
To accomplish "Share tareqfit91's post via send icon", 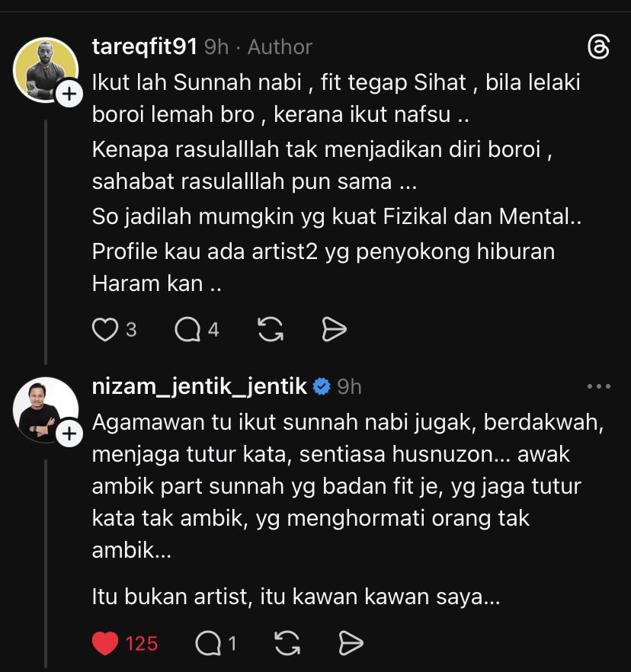I will (x=334, y=329).
